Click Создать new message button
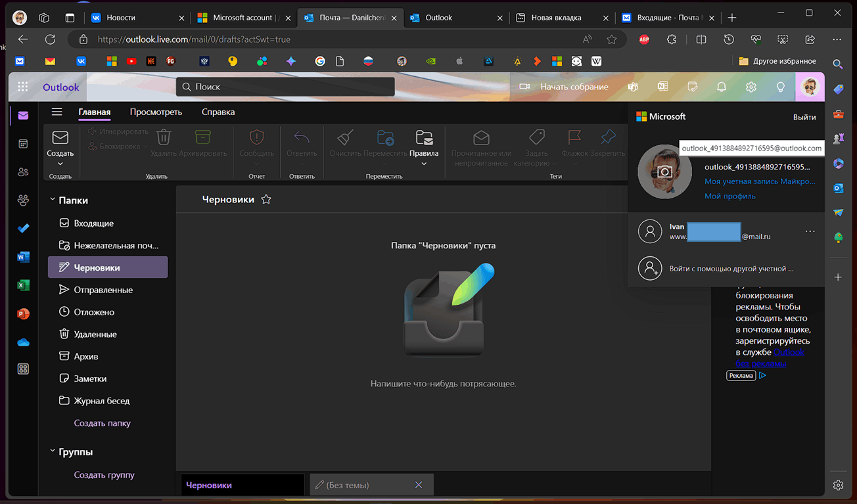This screenshot has height=504, width=857. click(60, 143)
